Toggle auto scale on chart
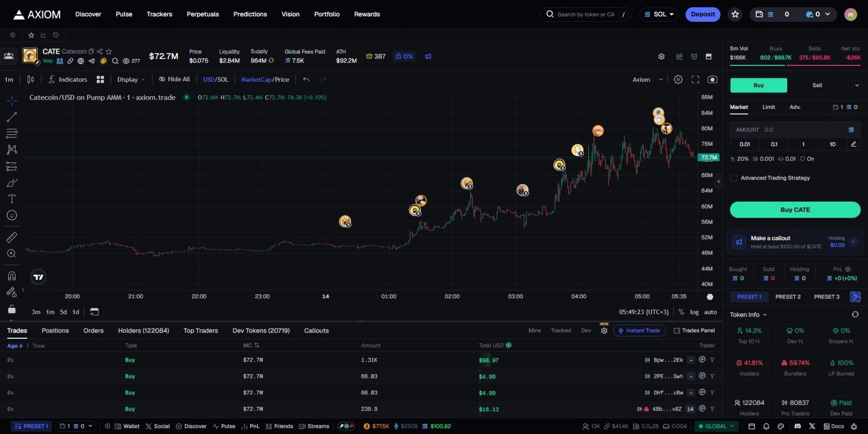This screenshot has width=868, height=434. (710, 312)
